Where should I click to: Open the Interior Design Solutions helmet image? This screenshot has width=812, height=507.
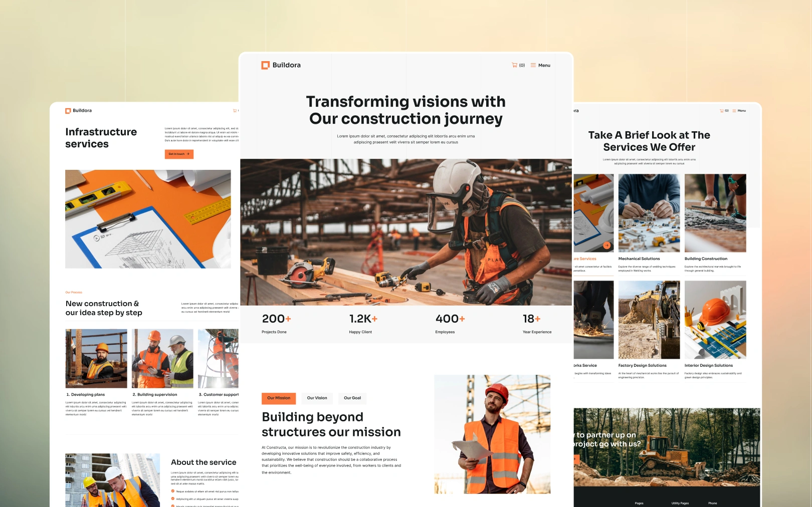point(715,320)
